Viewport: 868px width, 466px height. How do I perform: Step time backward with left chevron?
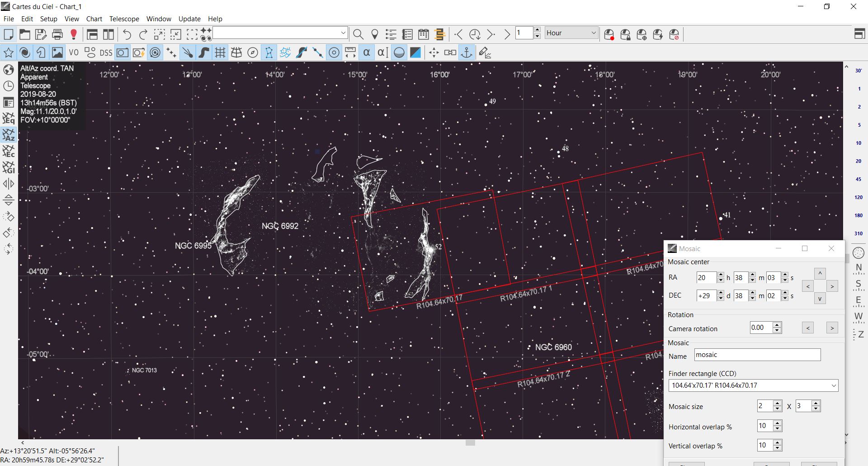(458, 34)
